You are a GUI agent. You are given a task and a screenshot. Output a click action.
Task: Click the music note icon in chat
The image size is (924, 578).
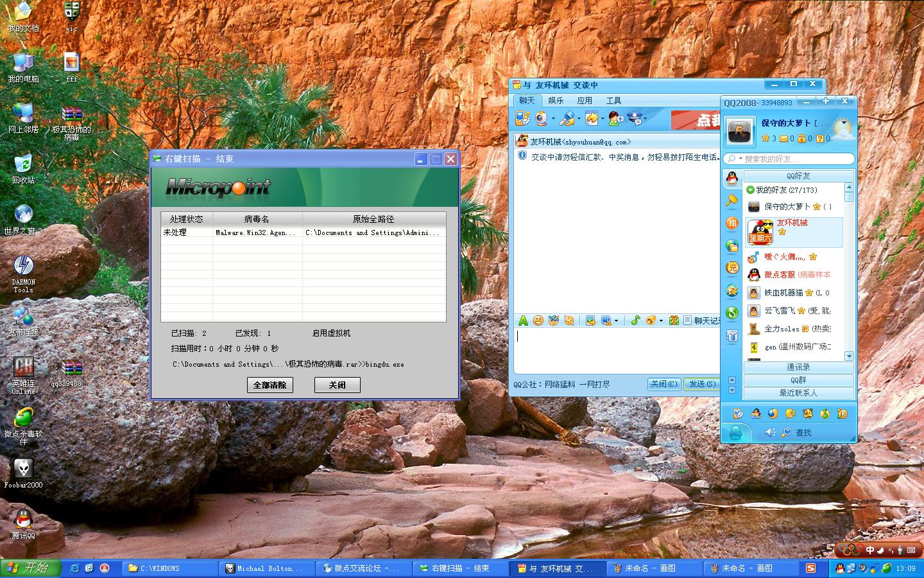click(635, 320)
